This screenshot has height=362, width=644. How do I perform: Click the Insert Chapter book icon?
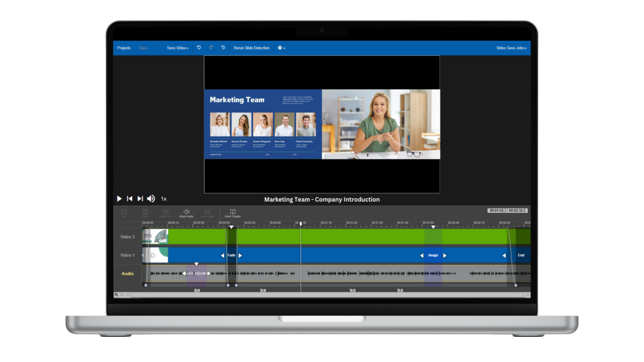(x=233, y=213)
